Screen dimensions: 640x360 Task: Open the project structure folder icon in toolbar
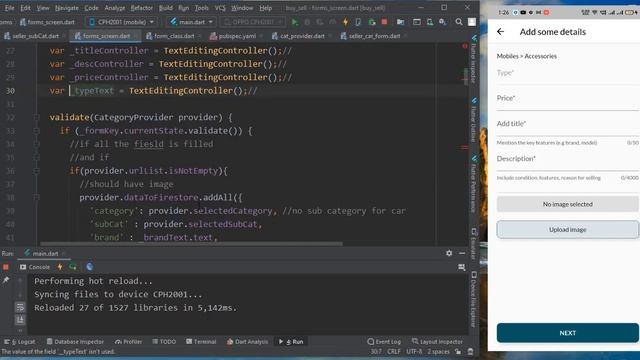pos(400,22)
